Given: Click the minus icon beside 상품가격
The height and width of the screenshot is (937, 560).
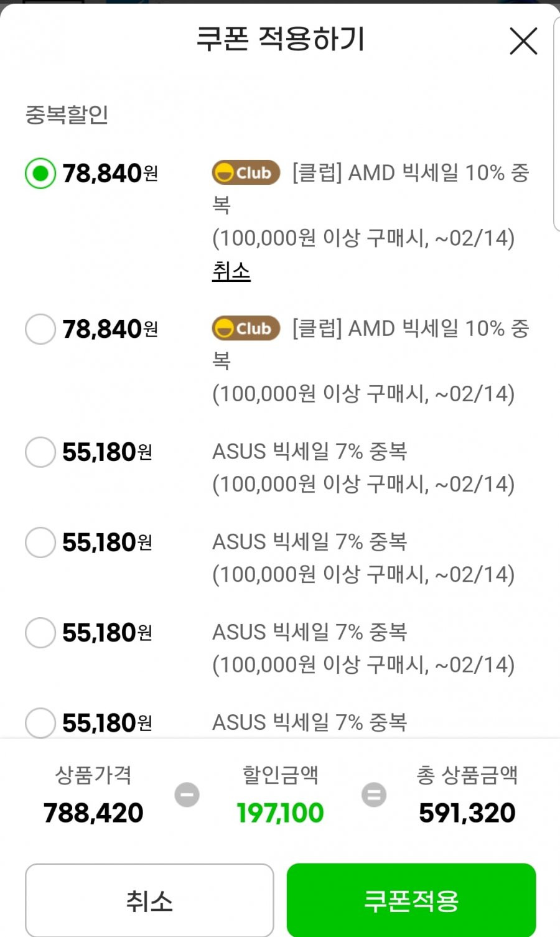Looking at the screenshot, I should pyautogui.click(x=187, y=795).
